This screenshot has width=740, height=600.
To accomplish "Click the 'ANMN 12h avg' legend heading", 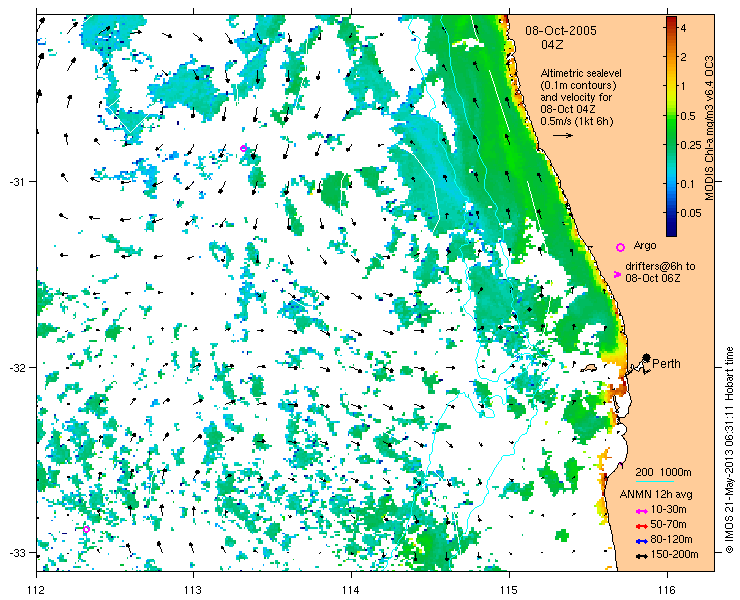I will pyautogui.click(x=656, y=494).
